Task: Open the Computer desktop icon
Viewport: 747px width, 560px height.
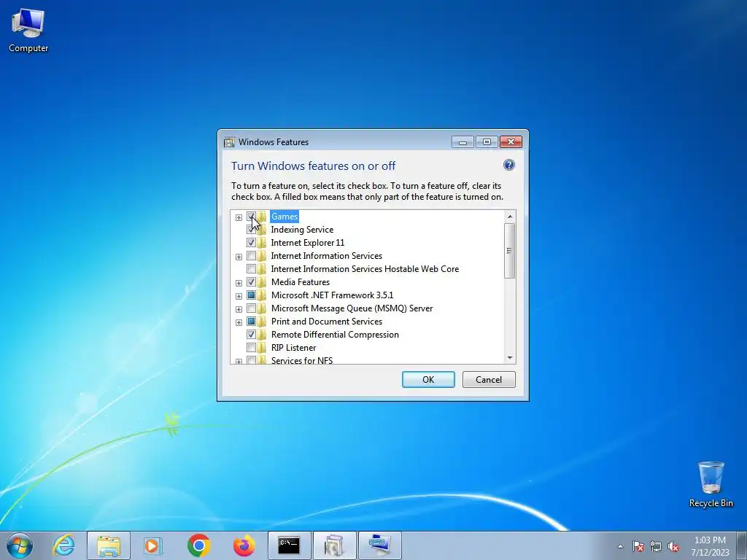Action: (28, 31)
